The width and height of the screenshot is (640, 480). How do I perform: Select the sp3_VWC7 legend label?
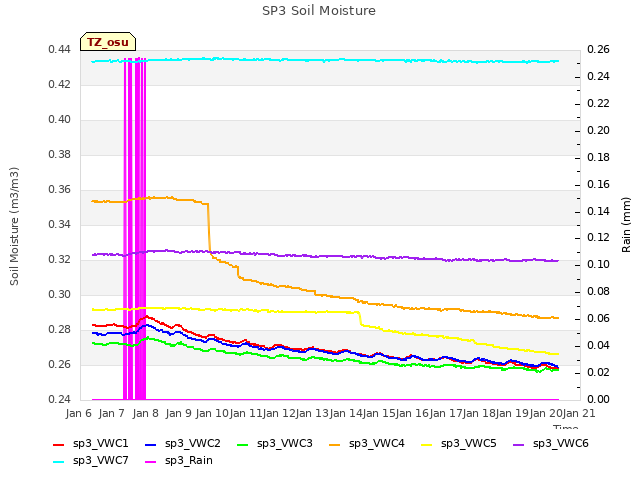[100, 460]
